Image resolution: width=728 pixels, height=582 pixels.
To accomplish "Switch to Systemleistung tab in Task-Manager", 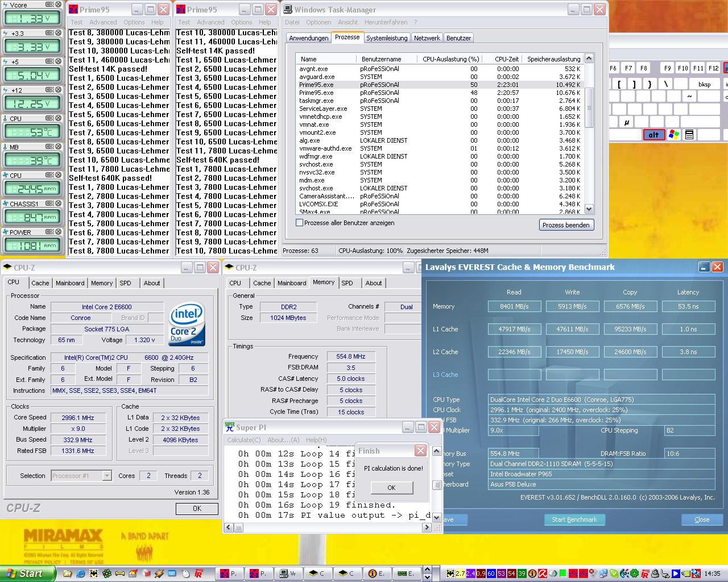I will tap(387, 38).
